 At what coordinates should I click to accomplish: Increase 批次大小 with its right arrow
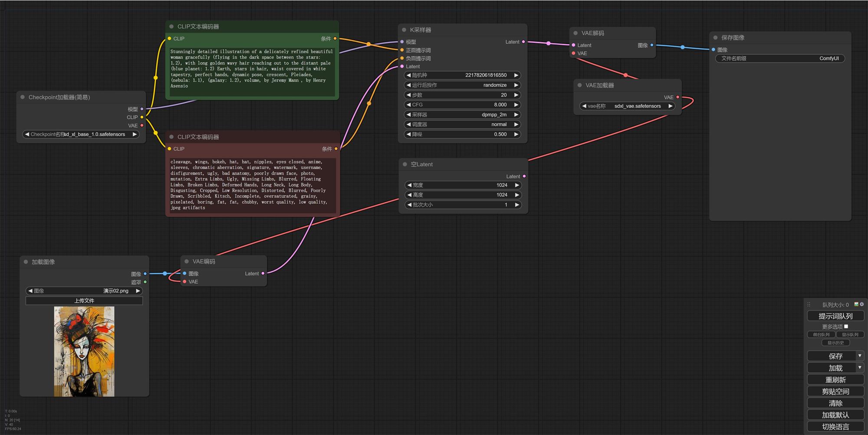(x=517, y=205)
